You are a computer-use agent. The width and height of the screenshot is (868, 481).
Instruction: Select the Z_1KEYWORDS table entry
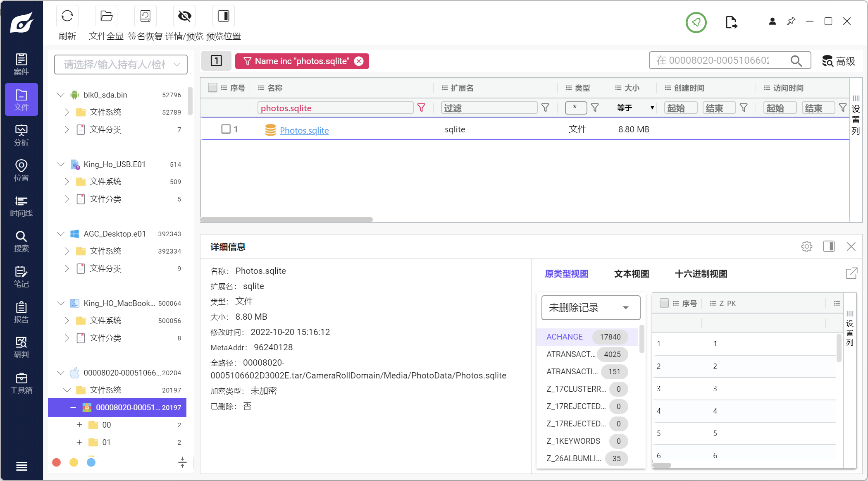click(x=587, y=441)
